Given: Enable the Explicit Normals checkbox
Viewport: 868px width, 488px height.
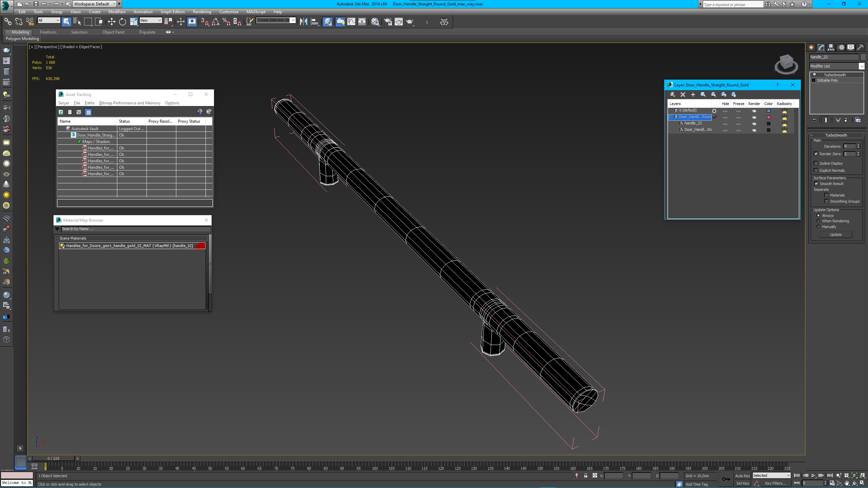Looking at the screenshot, I should click(816, 170).
